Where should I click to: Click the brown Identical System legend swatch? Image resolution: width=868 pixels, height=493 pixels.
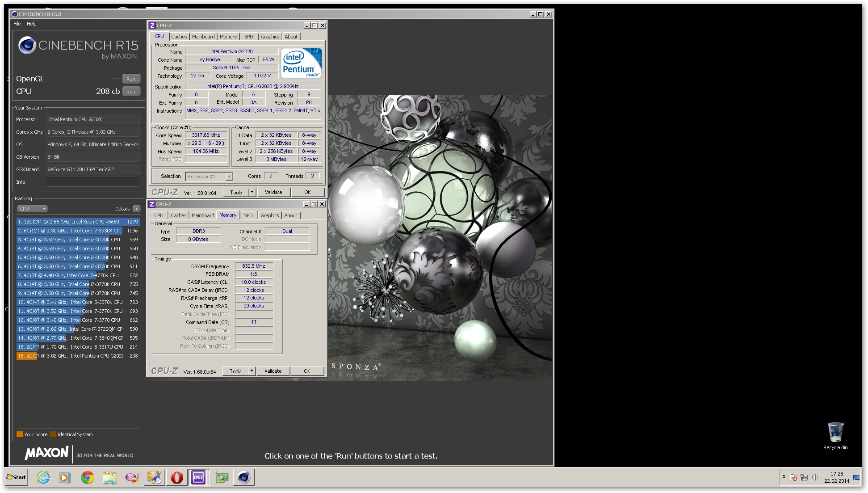click(x=53, y=434)
